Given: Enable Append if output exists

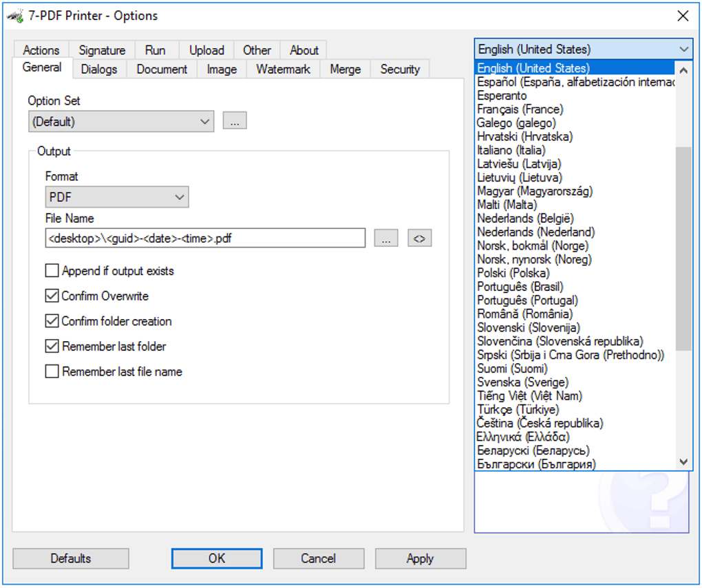Looking at the screenshot, I should [52, 271].
